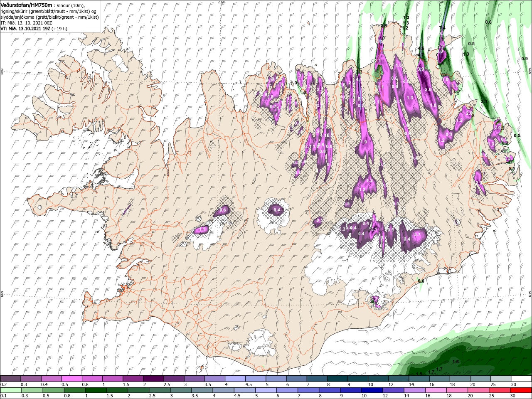Click the darkest purple 2 swatch in top legend
Screen dimensions: 532x399
point(153,379)
